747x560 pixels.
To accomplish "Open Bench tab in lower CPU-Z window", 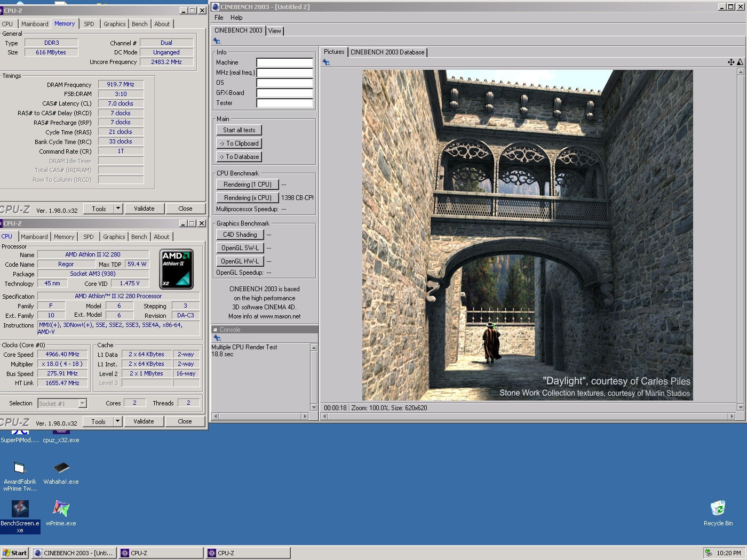I will tap(139, 237).
